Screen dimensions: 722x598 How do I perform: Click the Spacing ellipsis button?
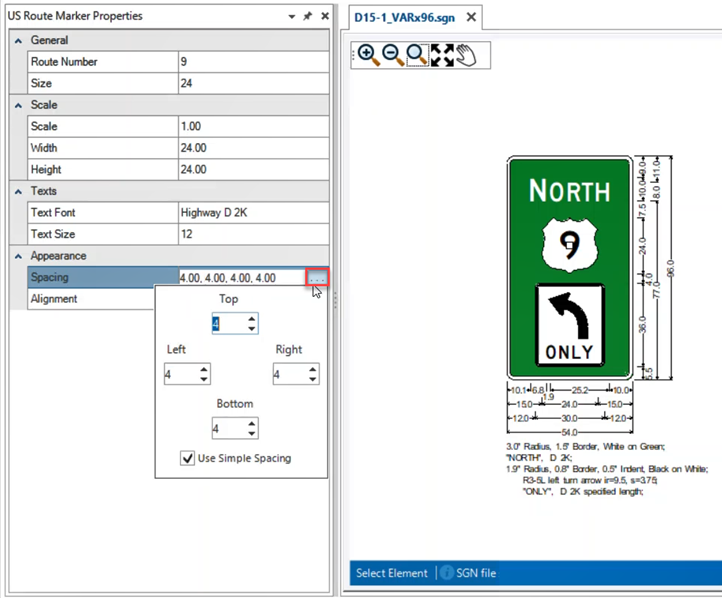click(x=318, y=278)
